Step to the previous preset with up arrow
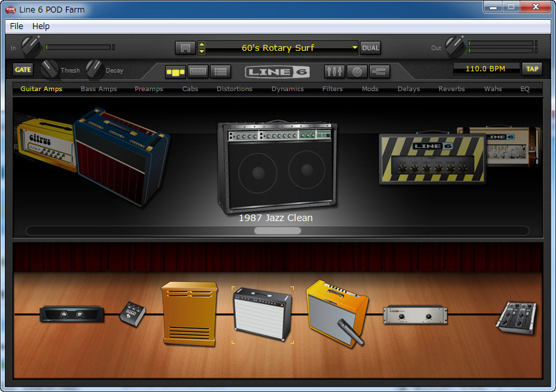Viewport: 556px width, 392px height. 202,44
